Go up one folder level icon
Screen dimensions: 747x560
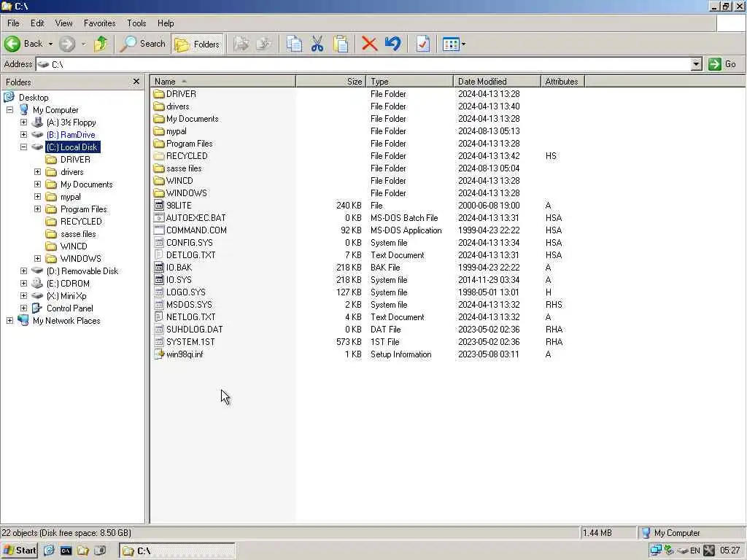(x=101, y=44)
